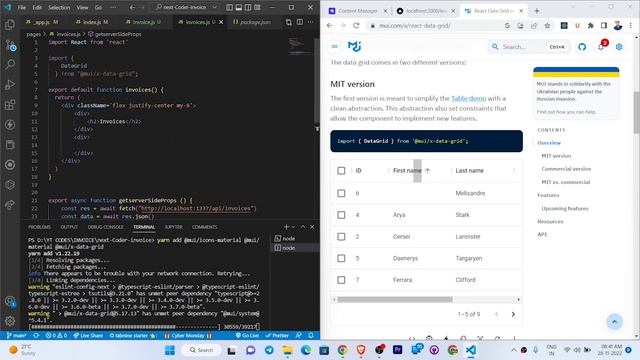Check the row checkbox for Daenerys Targaryen
Image resolution: width=640 pixels, height=360 pixels.
click(341, 258)
